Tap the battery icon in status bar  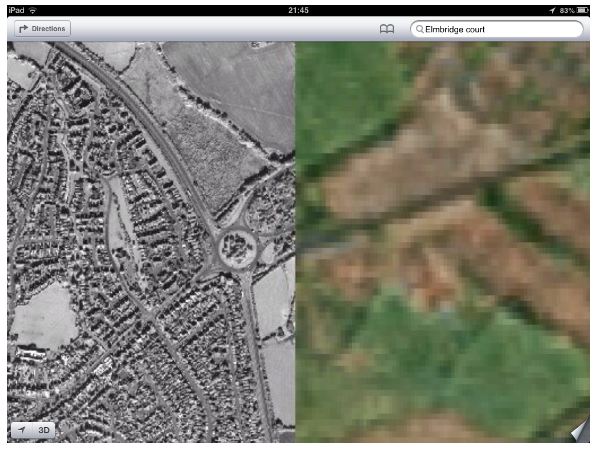[585, 9]
